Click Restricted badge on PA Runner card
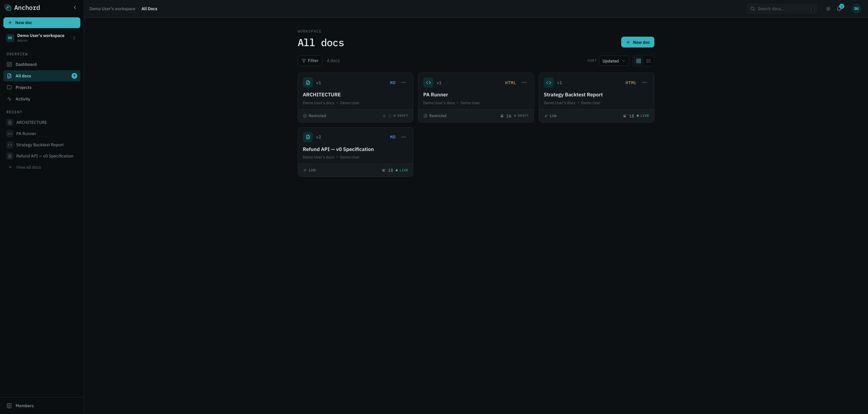Viewport: 868px width, 414px height. click(435, 116)
